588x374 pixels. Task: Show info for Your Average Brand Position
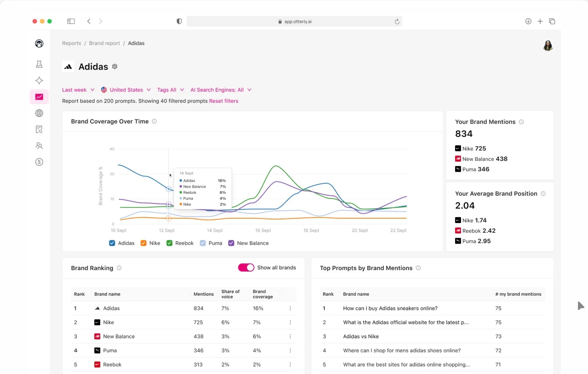pos(543,194)
